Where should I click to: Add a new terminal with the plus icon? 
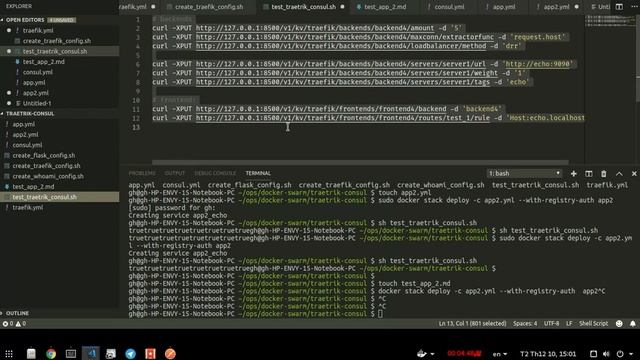pos(573,173)
